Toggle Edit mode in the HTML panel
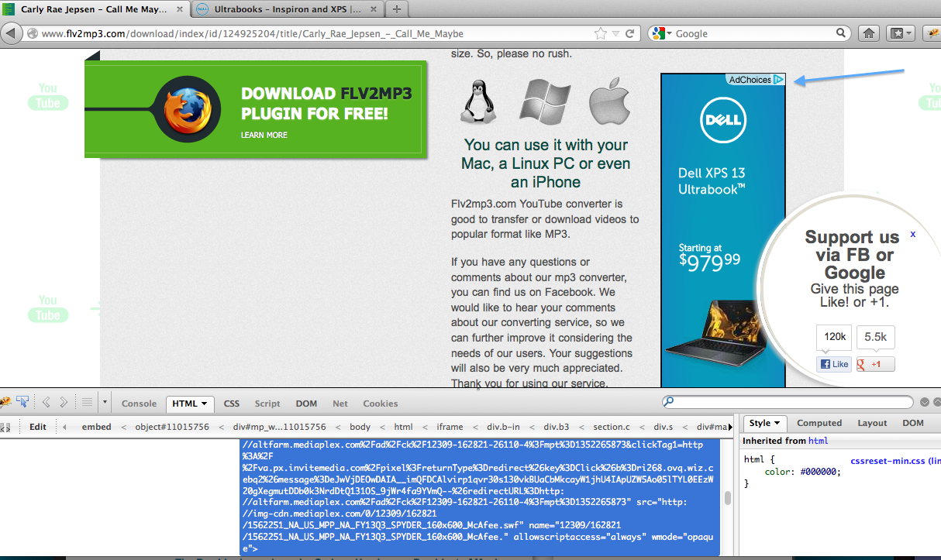 38,427
